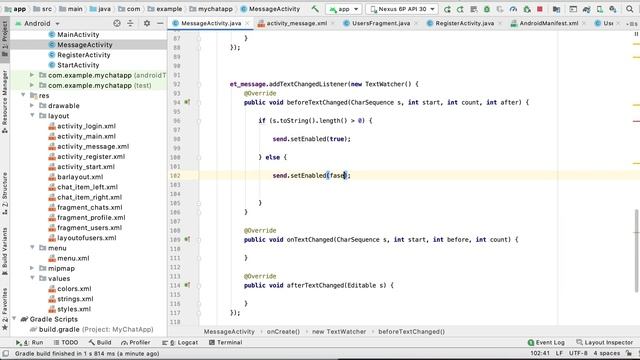
Task: Open the Nexus 6P API 30 device dropdown
Action: (402, 9)
